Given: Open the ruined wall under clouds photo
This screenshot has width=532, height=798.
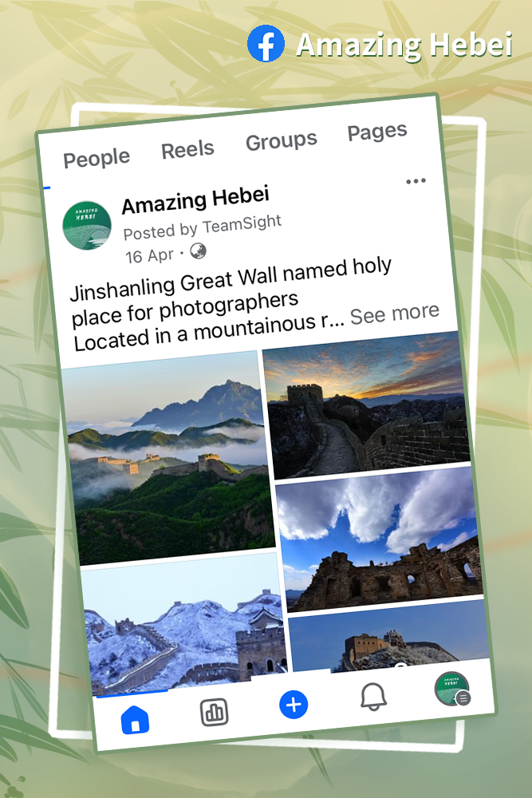Looking at the screenshot, I should point(380,539).
